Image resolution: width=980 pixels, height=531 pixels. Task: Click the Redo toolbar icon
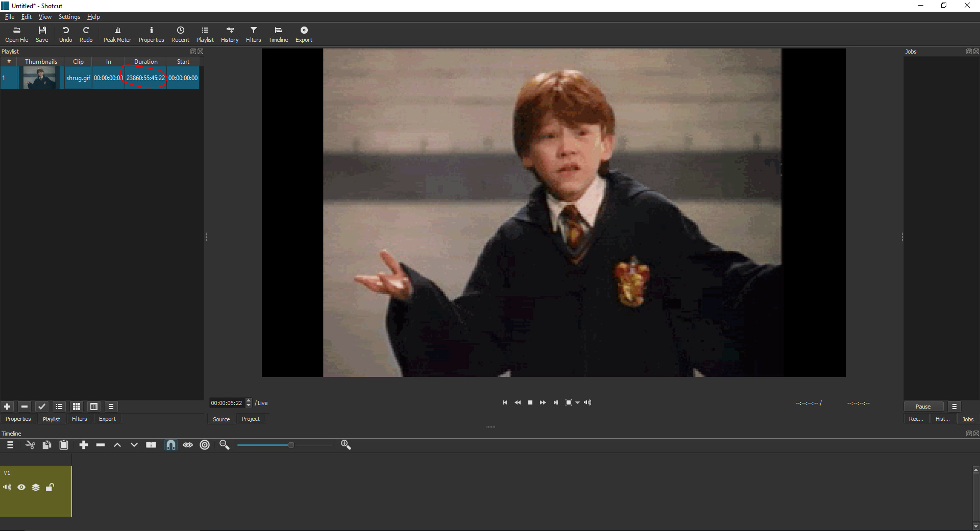pyautogui.click(x=86, y=34)
